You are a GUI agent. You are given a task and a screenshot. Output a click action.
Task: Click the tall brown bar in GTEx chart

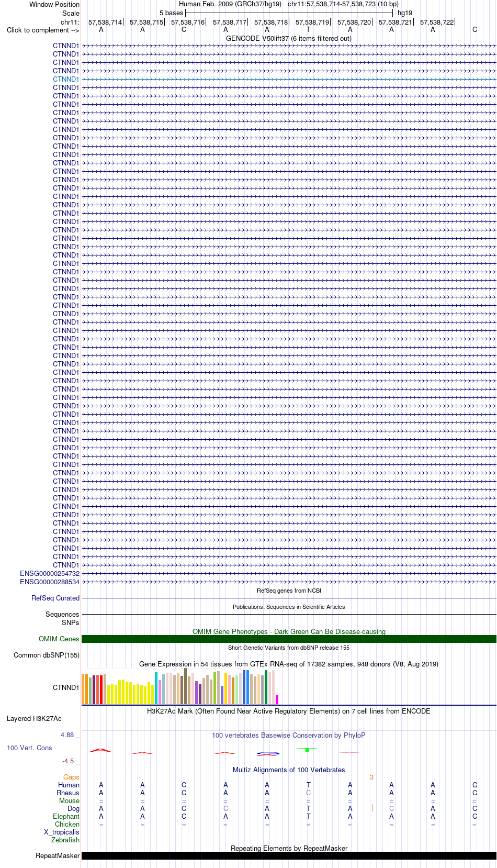click(x=185, y=686)
